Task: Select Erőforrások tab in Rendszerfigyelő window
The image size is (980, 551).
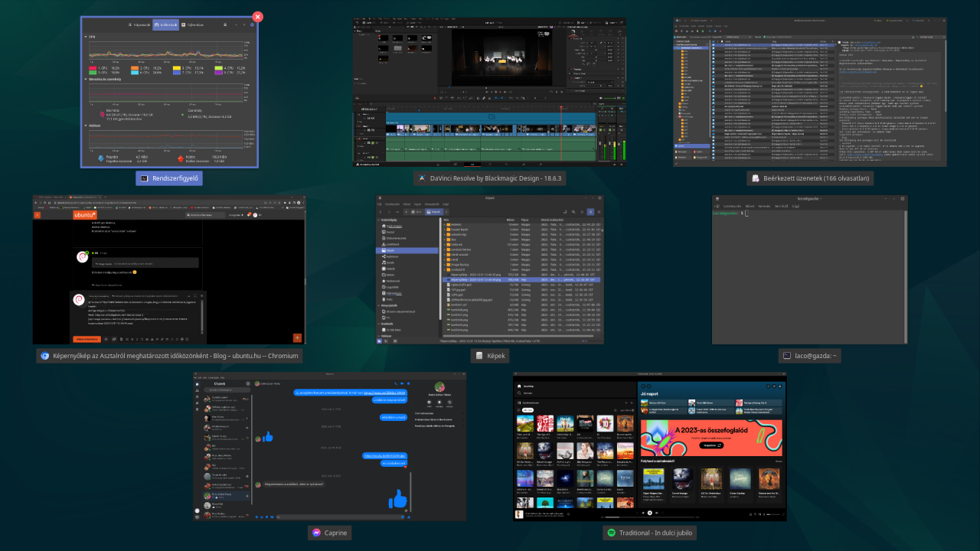Action: coord(165,24)
